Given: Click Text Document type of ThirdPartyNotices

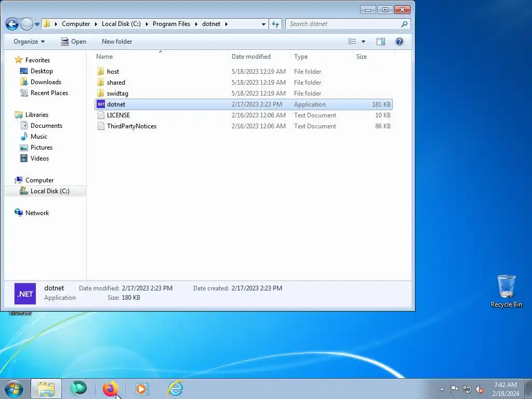Looking at the screenshot, I should [x=315, y=126].
